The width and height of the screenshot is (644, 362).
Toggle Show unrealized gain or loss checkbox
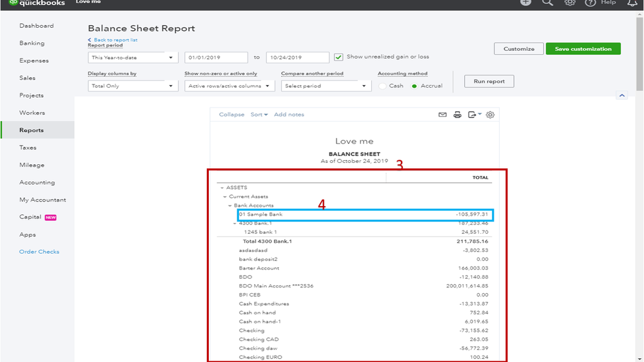[339, 57]
